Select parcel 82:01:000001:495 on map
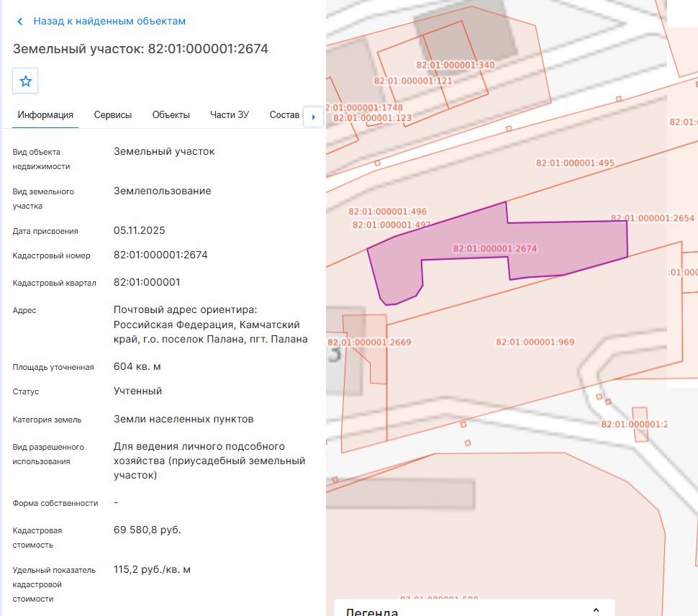This screenshot has height=616, width=698. coord(575,163)
